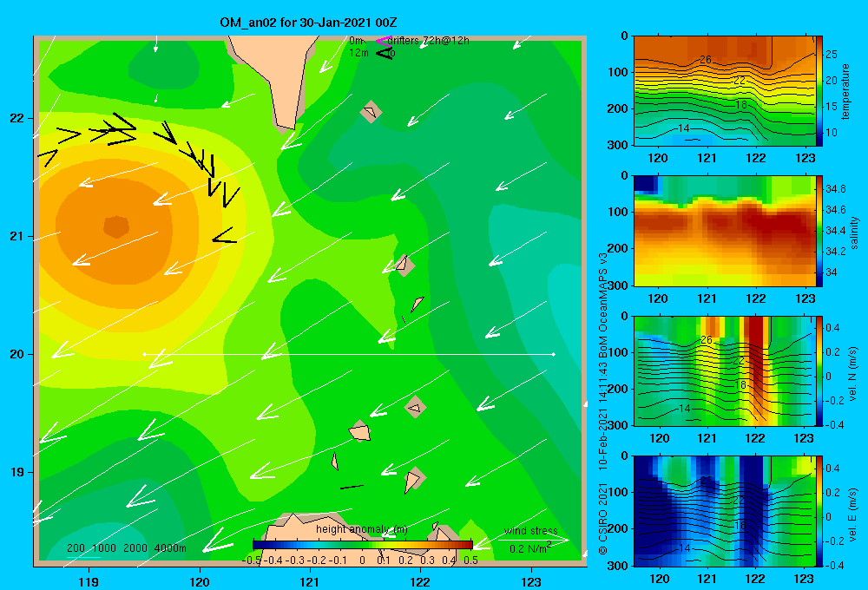Click the '0.2 N/m2' wind stress value

pos(530,548)
